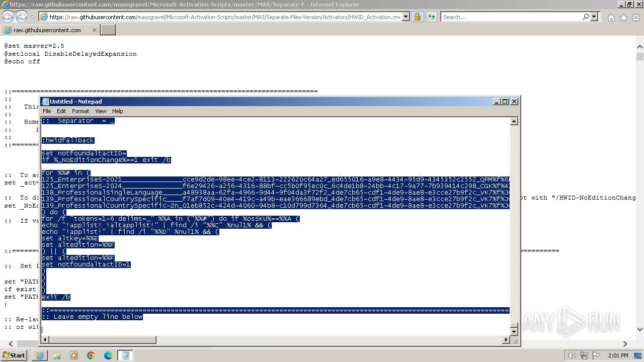644x362 pixels.
Task: Click IE page scrollbar down arrow
Action: pyautogui.click(x=640, y=330)
